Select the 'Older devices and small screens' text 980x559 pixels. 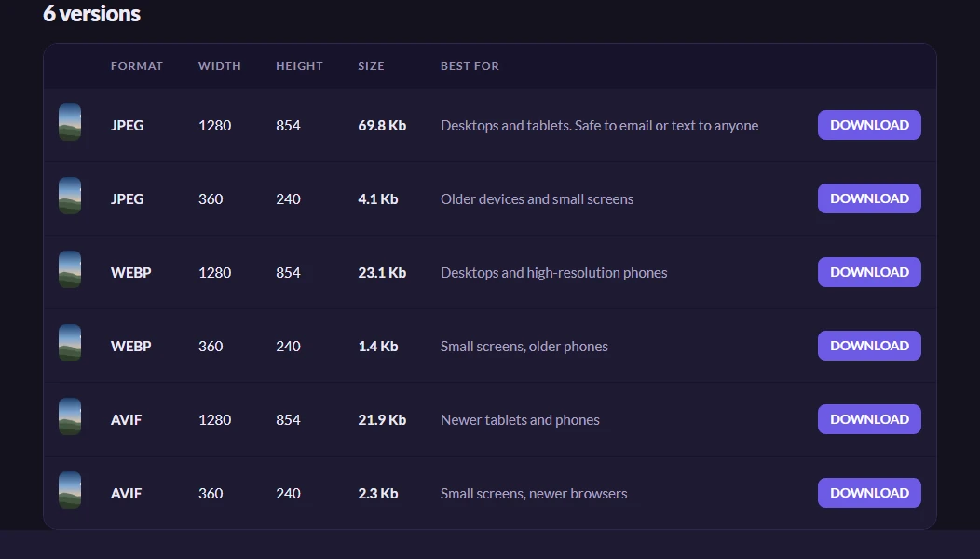click(x=537, y=199)
